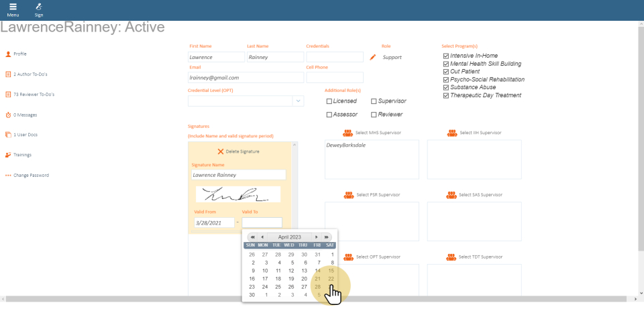This screenshot has width=644, height=315.
Task: Enable the Licensed additional role checkbox
Action: pyautogui.click(x=329, y=101)
